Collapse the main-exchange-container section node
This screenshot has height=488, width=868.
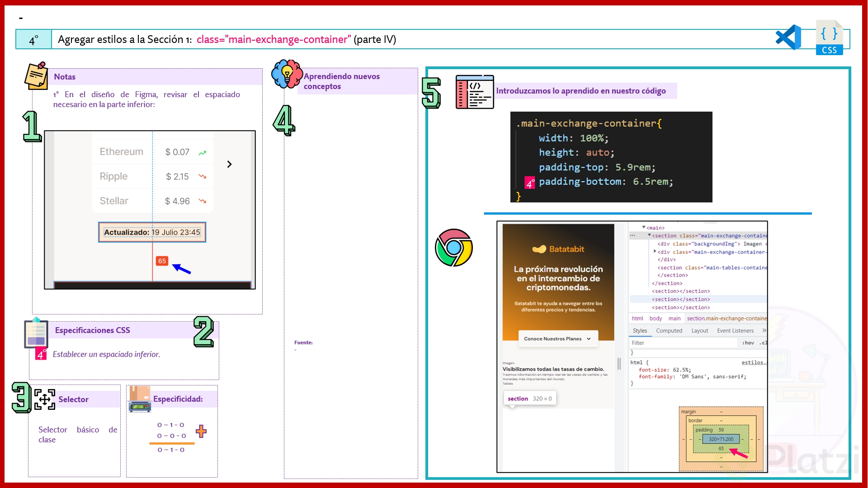[649, 235]
